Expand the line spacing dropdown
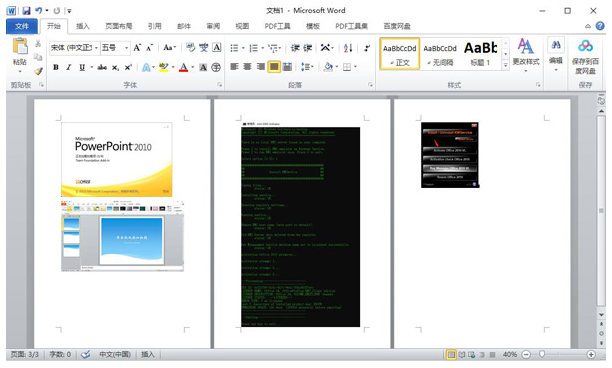612x368 pixels. (312, 67)
